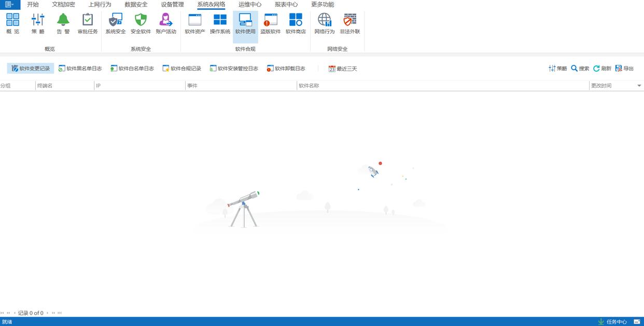Open the 软件资产 icon
This screenshot has width=644, height=326.
[x=195, y=23]
